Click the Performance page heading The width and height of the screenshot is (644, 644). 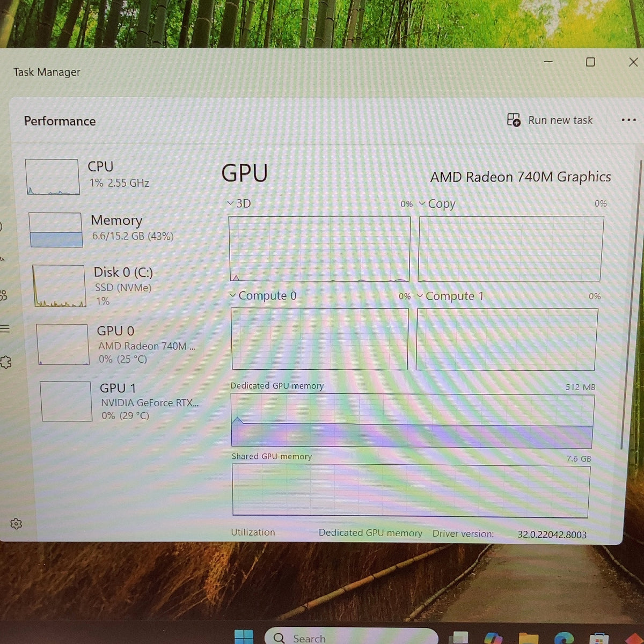point(60,121)
